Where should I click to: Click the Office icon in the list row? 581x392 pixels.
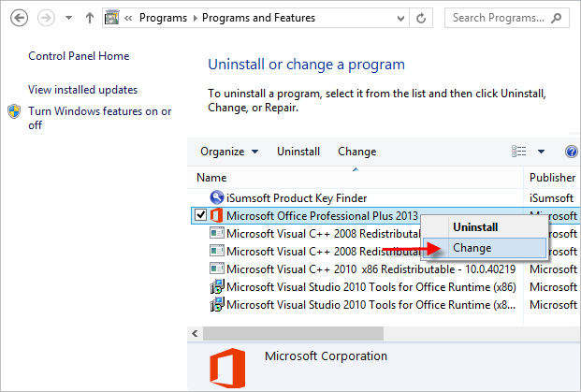click(216, 215)
